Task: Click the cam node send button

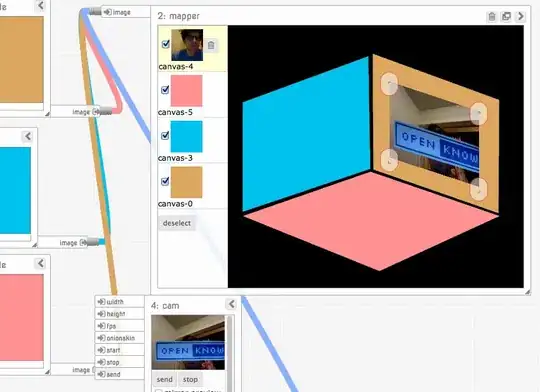Action: click(x=164, y=380)
